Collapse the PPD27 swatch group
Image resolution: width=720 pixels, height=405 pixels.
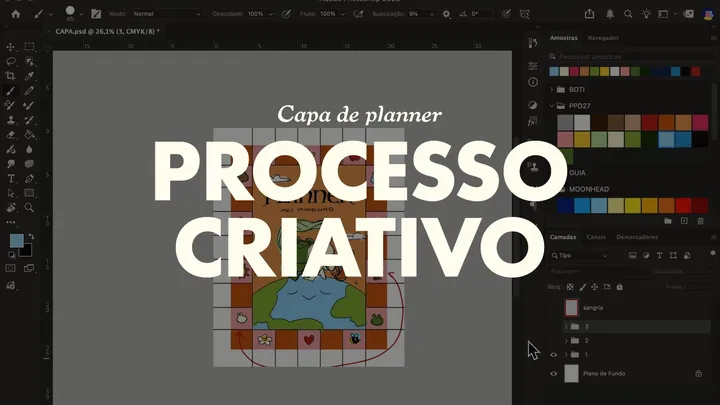(x=551, y=106)
